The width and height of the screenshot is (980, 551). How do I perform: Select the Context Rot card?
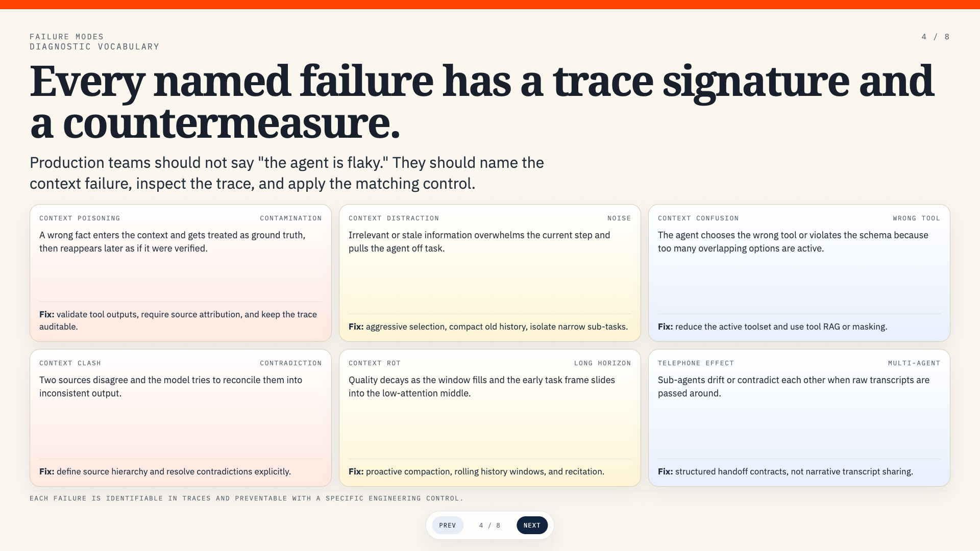pos(490,418)
